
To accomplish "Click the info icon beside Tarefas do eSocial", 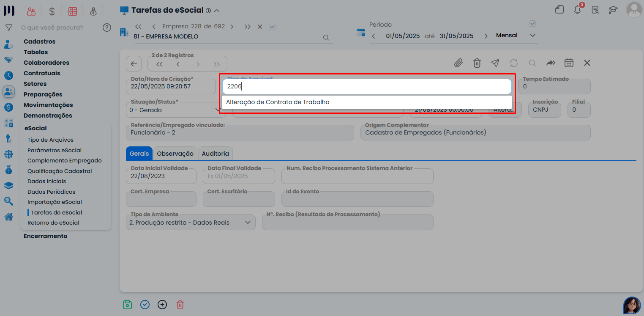I will (208, 11).
